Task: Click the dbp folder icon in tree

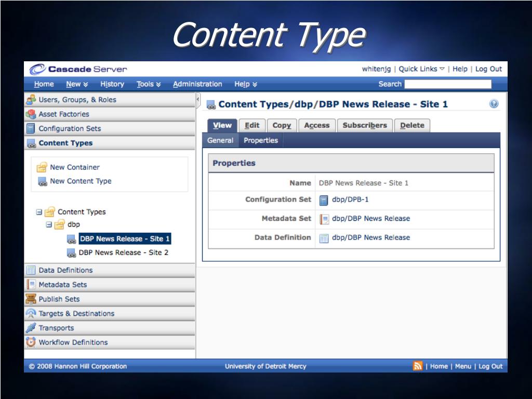Action: coord(59,224)
